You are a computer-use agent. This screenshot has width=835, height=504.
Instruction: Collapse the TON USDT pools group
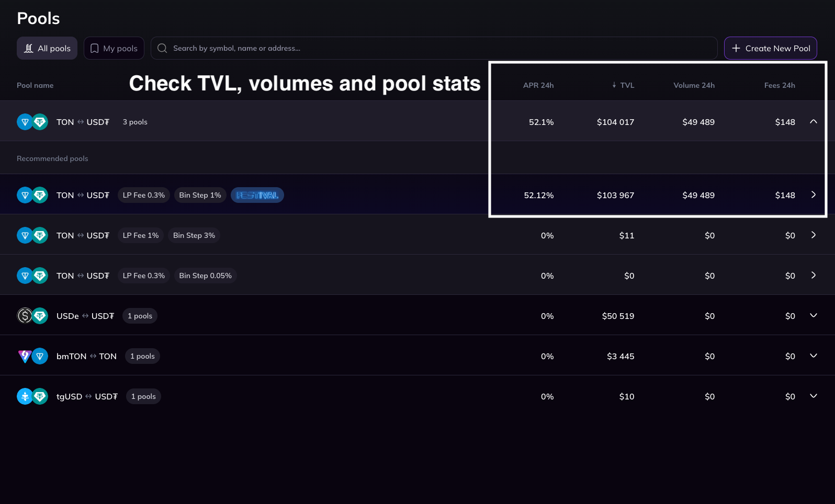tap(813, 121)
